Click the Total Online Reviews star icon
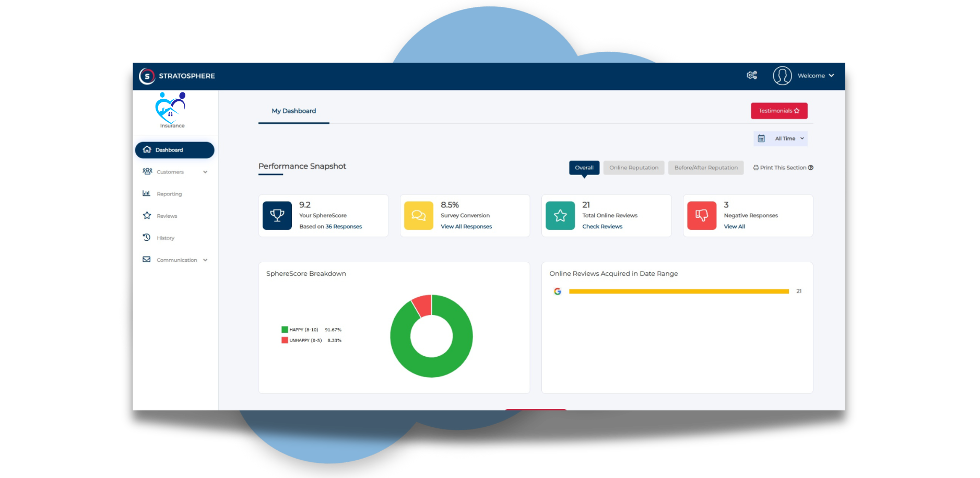 pos(560,215)
